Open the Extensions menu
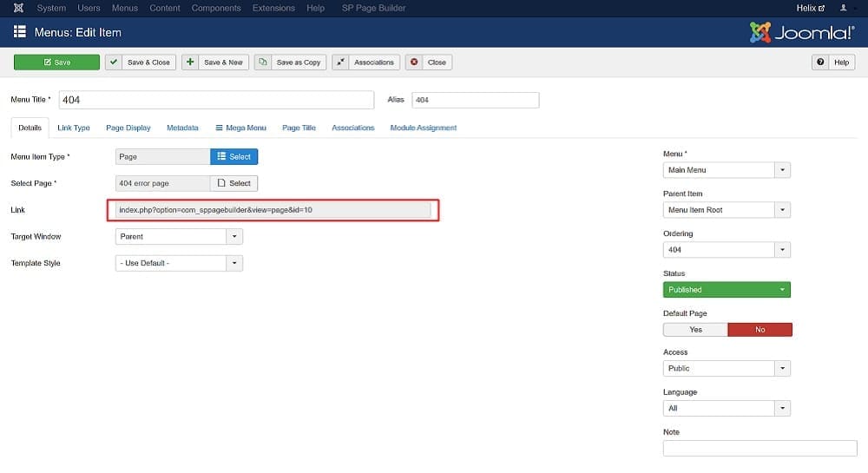 click(x=273, y=8)
